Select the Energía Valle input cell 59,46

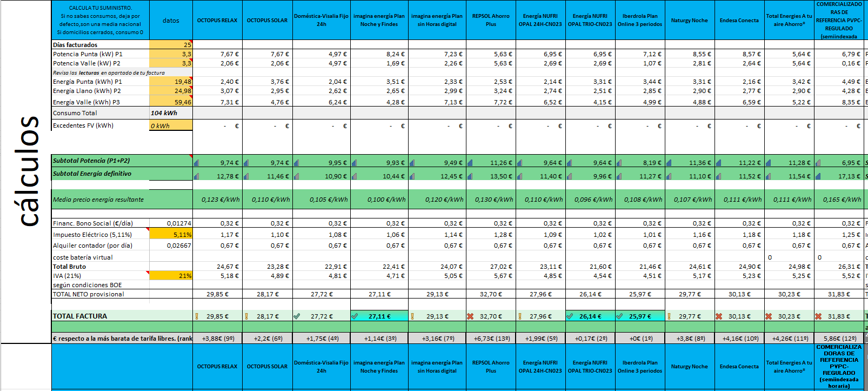tap(171, 102)
